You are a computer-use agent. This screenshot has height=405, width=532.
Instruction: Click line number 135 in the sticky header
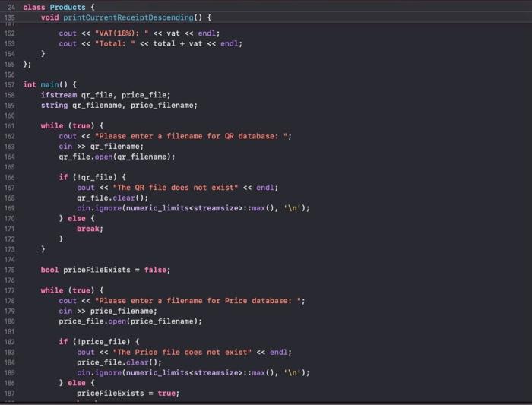click(x=9, y=17)
